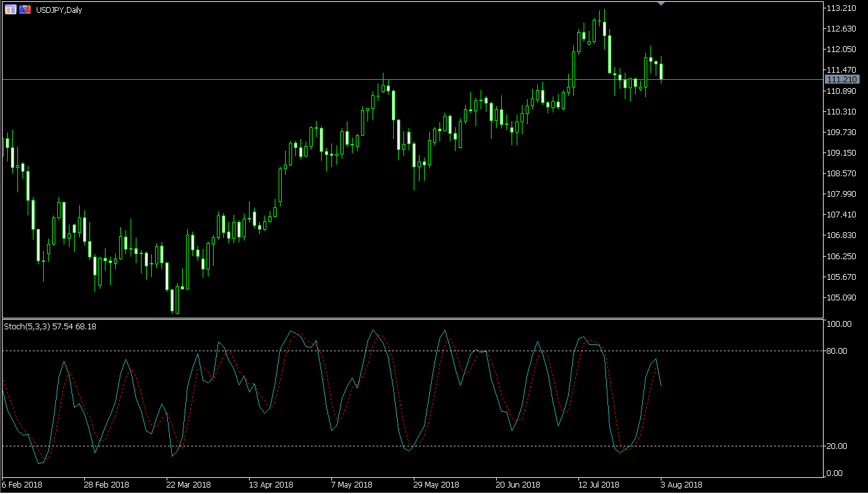Click the 28 Feb 2018 date label
The image size is (868, 494).
coord(106,485)
